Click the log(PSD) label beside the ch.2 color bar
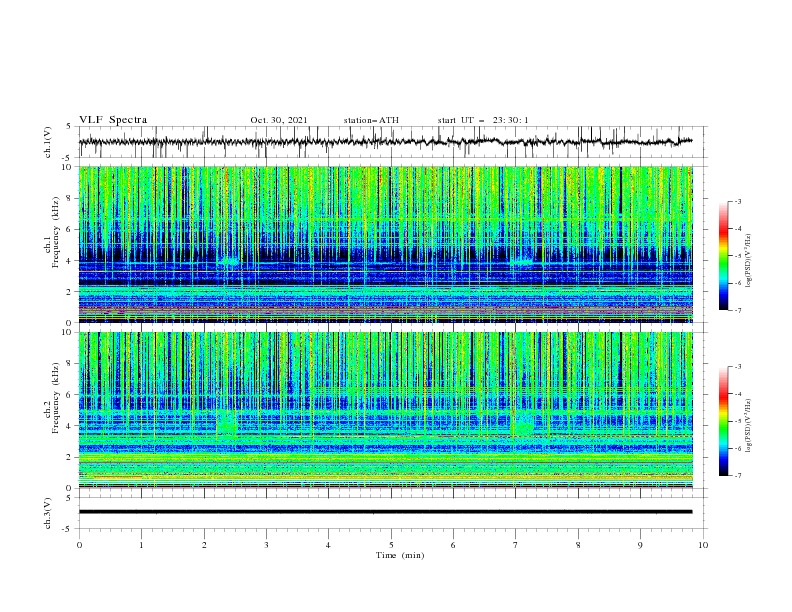The height and width of the screenshot is (612, 792). click(x=748, y=425)
